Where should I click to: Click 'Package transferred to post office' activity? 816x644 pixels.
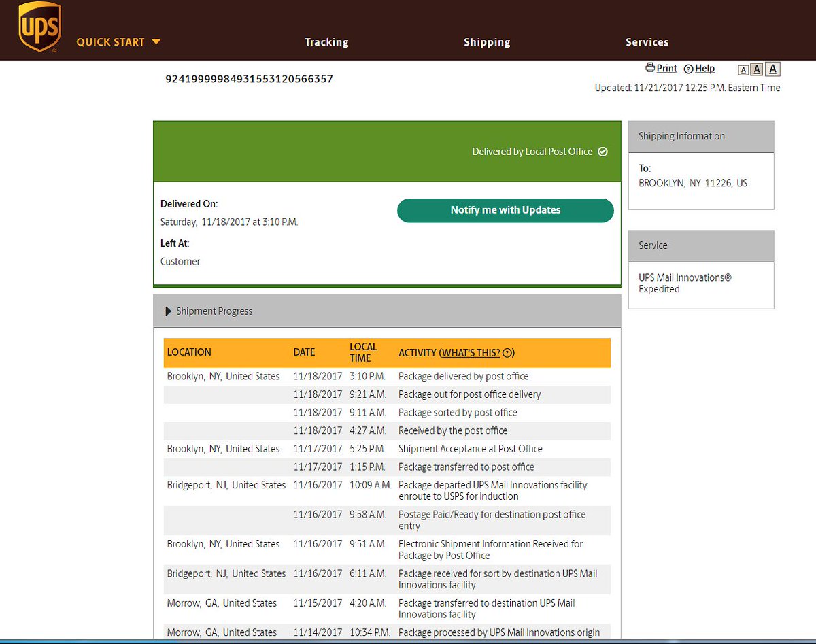(466, 467)
